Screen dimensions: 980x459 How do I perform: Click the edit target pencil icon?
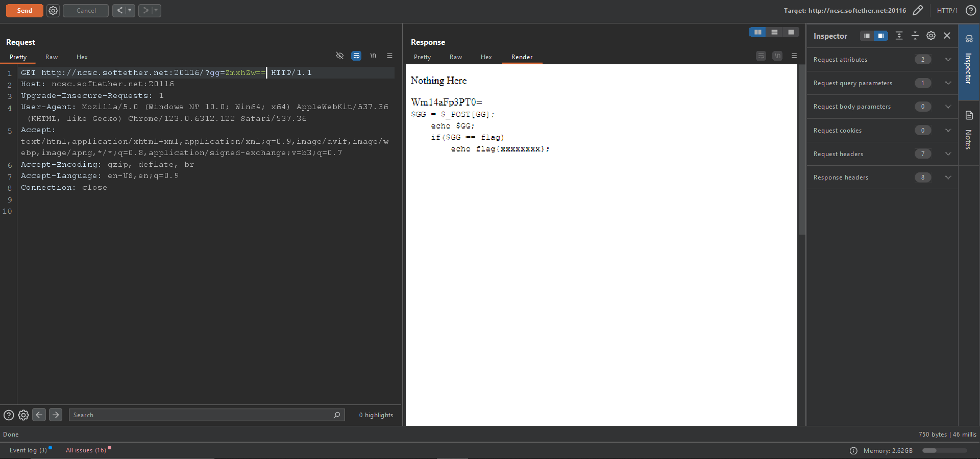[x=918, y=11]
